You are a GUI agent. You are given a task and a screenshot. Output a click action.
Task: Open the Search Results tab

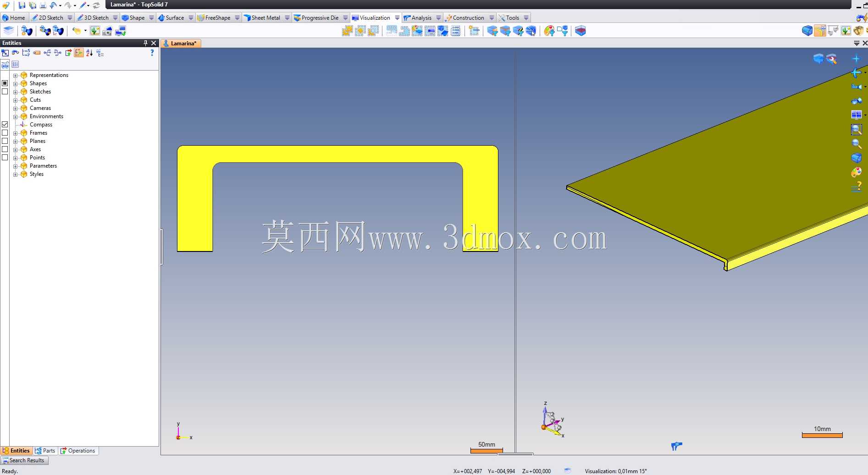24,460
